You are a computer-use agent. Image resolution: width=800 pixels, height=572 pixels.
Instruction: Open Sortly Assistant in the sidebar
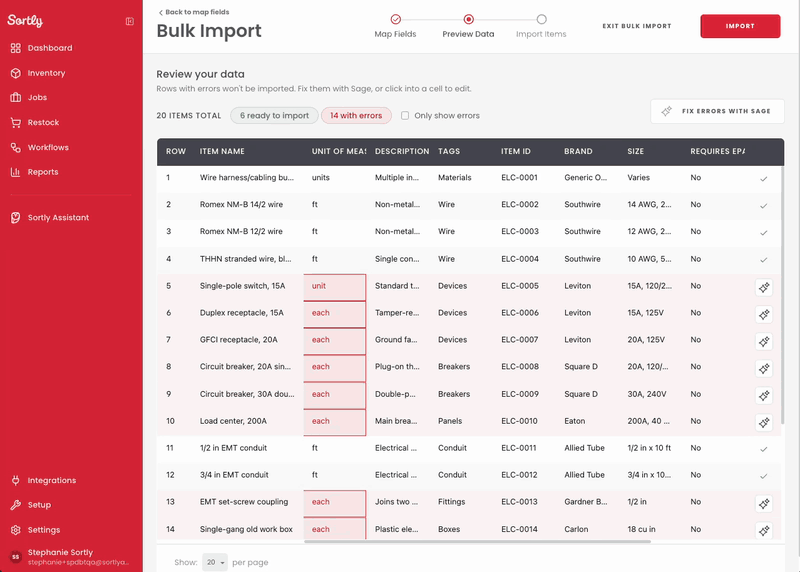pos(58,217)
